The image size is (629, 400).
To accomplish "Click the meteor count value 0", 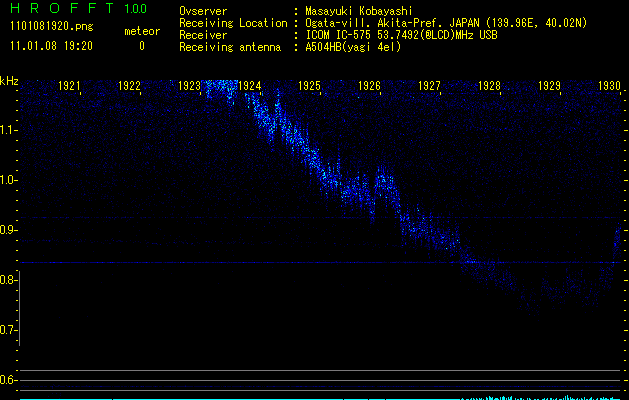I will point(141,46).
